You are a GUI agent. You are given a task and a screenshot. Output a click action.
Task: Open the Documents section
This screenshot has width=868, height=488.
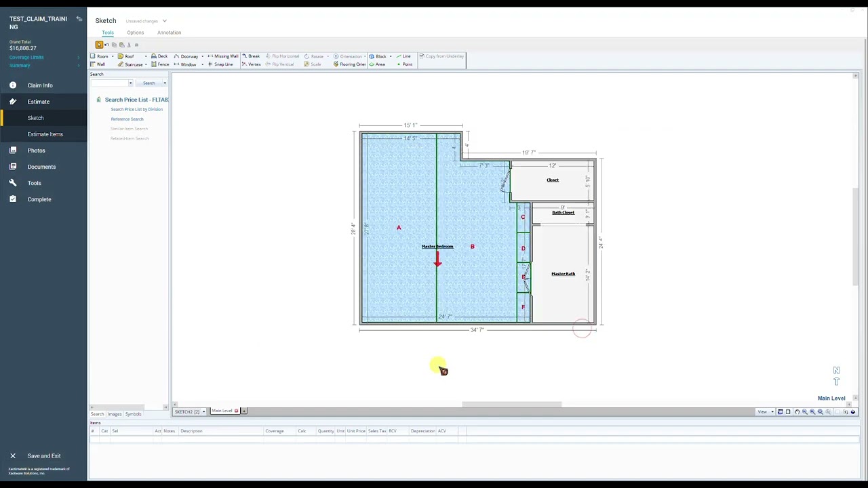coord(41,167)
